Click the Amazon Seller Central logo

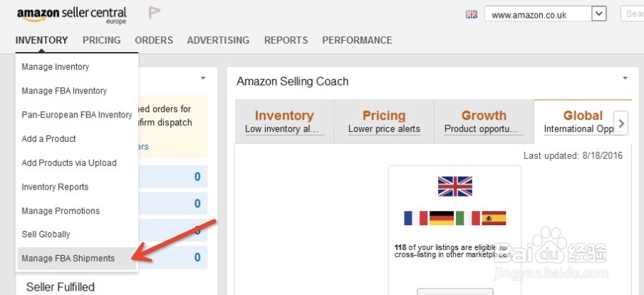(71, 15)
